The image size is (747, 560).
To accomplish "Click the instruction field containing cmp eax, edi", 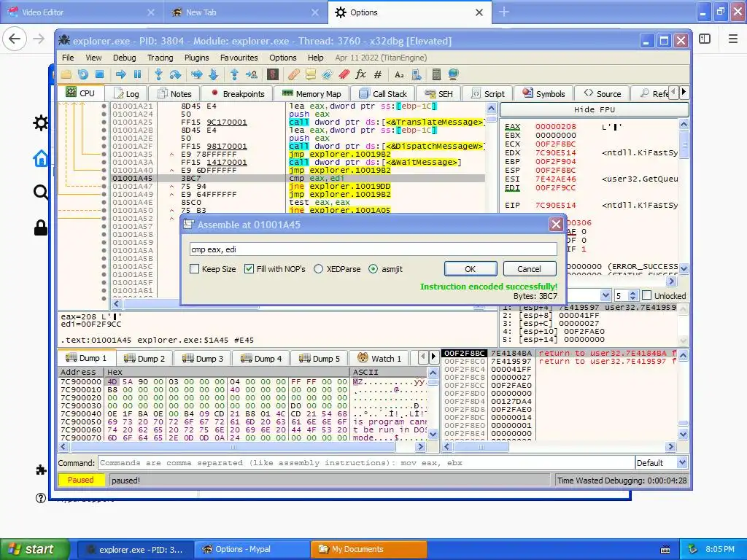I will pos(373,249).
